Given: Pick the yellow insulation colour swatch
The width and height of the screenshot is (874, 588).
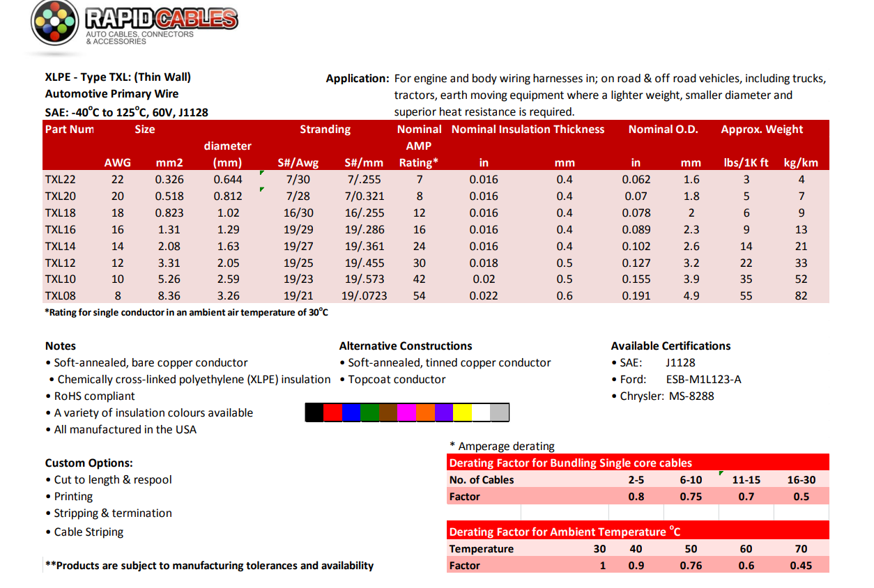Looking at the screenshot, I should click(463, 412).
